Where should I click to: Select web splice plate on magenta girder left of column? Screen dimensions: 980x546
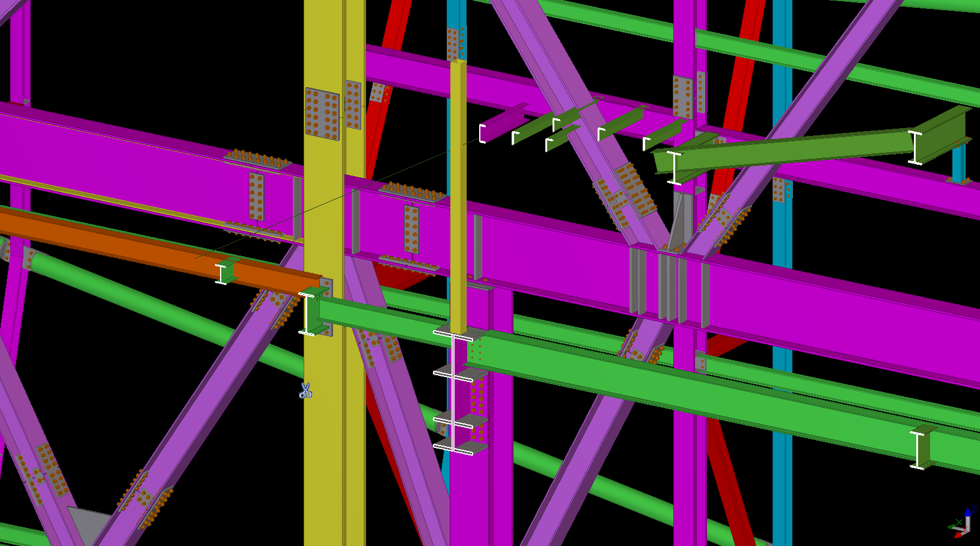coord(256,196)
